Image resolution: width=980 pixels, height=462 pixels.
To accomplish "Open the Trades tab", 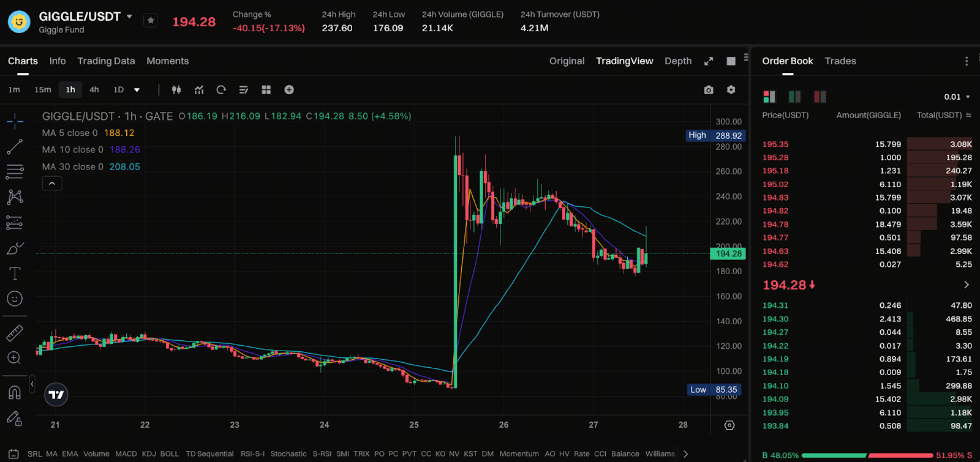I will tap(840, 61).
